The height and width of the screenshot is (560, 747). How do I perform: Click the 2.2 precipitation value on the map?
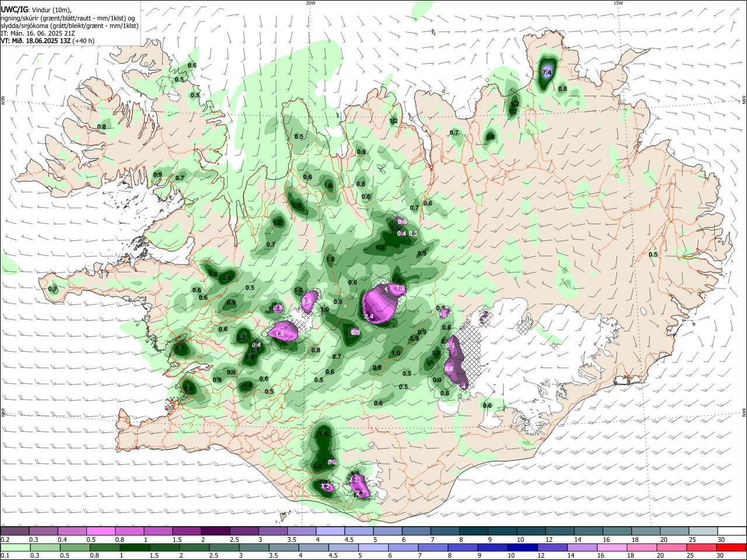242,337
